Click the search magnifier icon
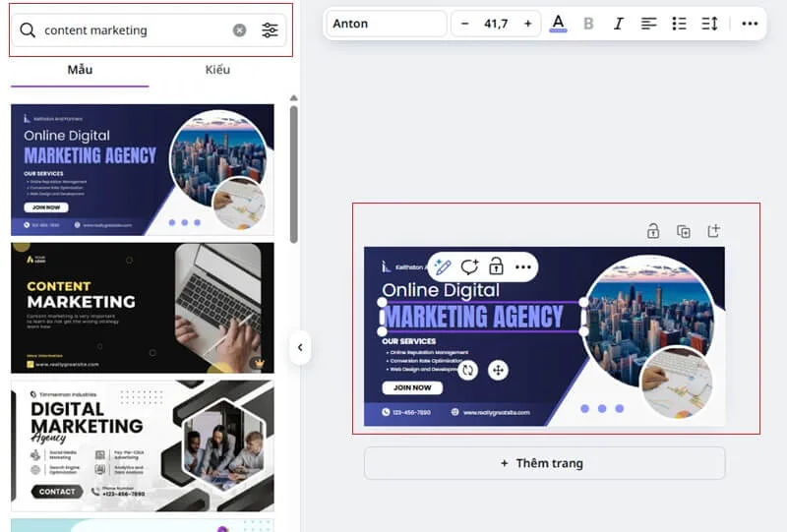 [x=28, y=30]
